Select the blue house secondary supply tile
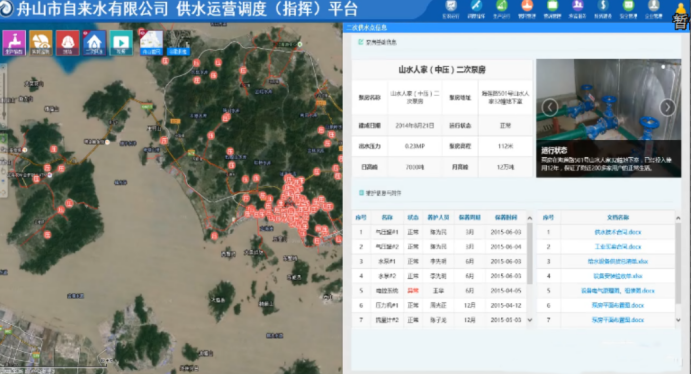The width and height of the screenshot is (692, 374). coord(94,43)
